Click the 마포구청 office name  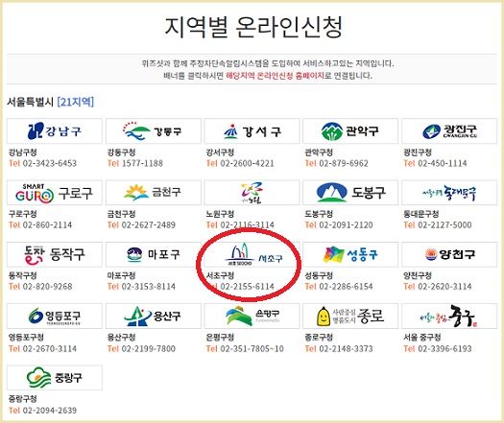121,275
